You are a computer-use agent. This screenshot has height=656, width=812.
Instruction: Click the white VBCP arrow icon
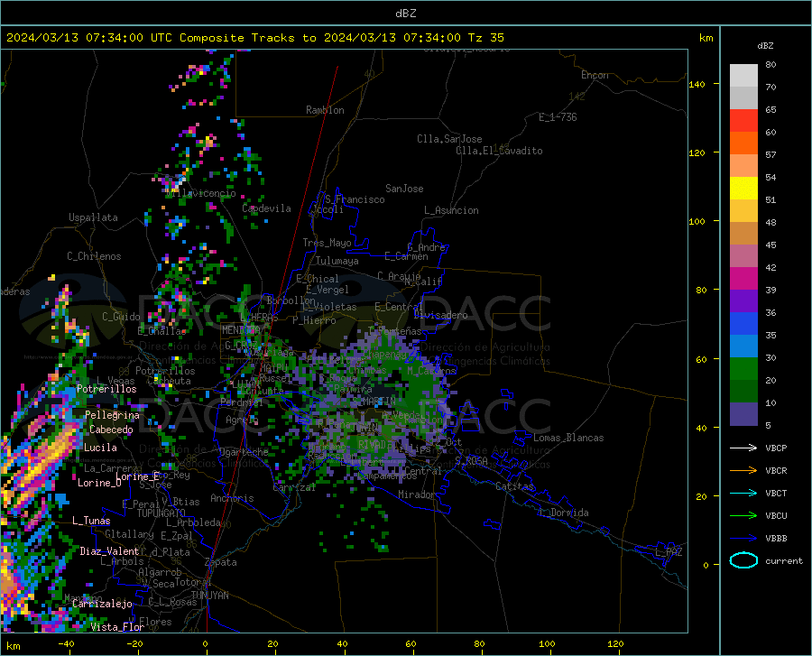pyautogui.click(x=743, y=448)
